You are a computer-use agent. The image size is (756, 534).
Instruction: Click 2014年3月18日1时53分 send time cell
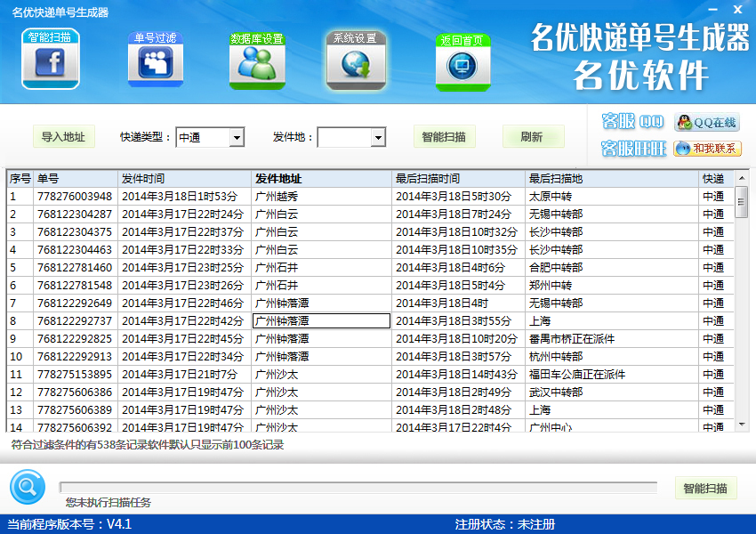click(x=185, y=197)
